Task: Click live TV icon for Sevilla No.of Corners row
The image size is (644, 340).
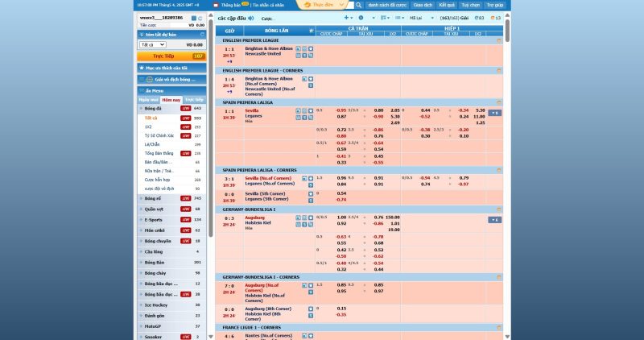Action: click(x=304, y=179)
